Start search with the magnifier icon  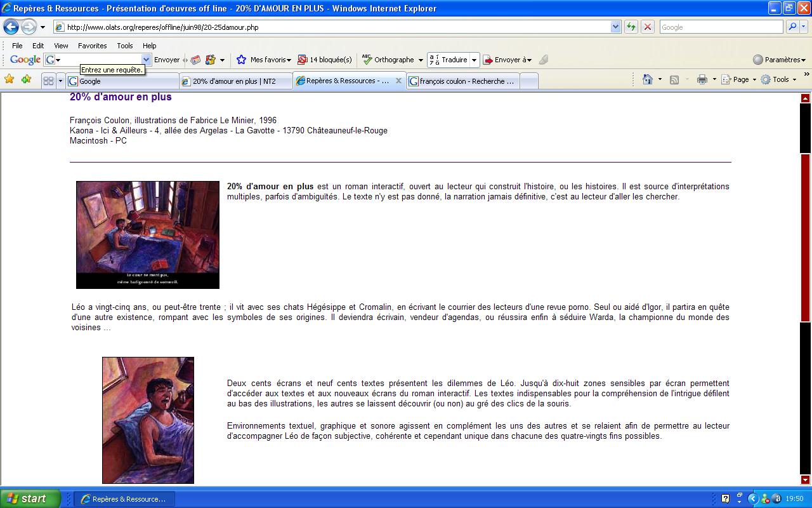(792, 27)
